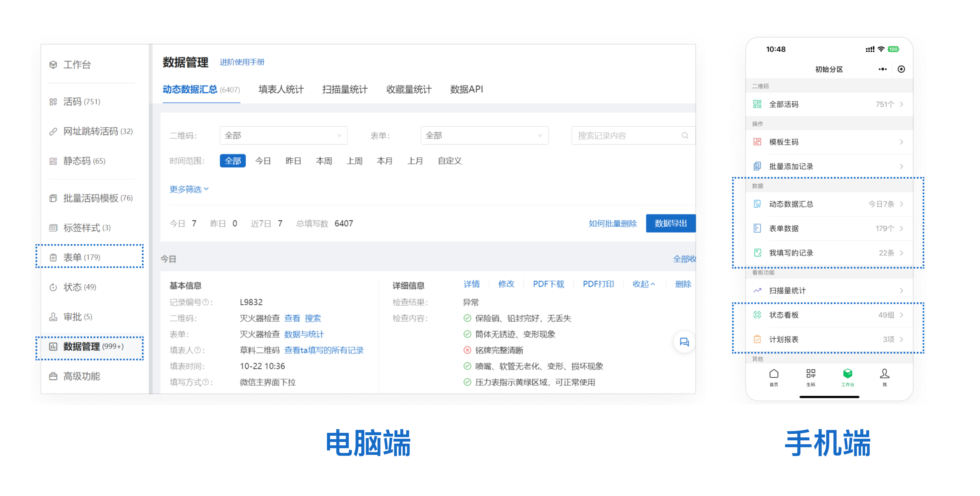Switch to the 数据API tab
The image size is (980, 496).
tap(466, 89)
